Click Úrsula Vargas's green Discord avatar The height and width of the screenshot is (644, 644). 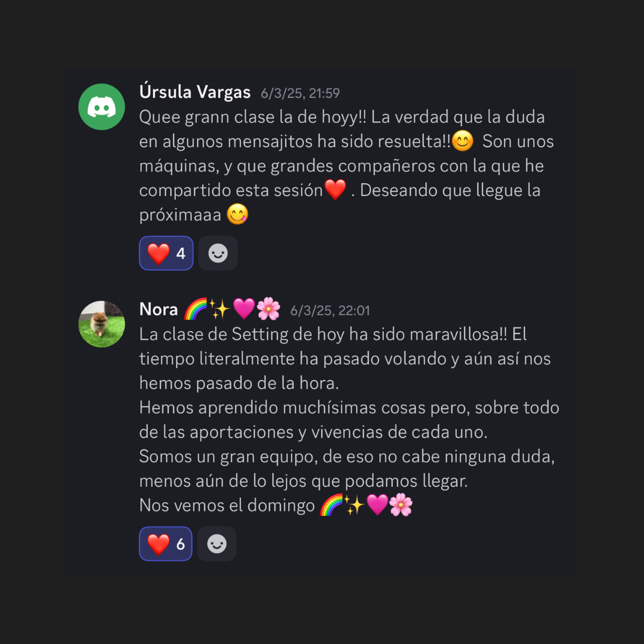pos(101,107)
